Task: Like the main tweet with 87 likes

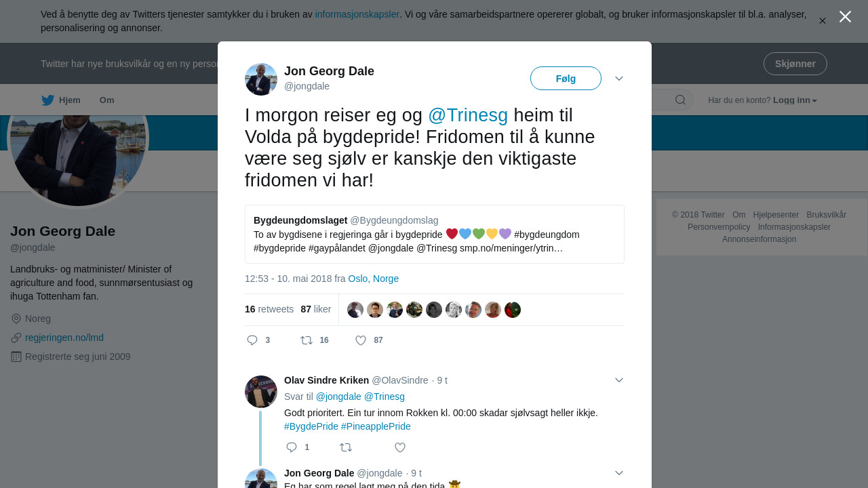Action: 361,340
